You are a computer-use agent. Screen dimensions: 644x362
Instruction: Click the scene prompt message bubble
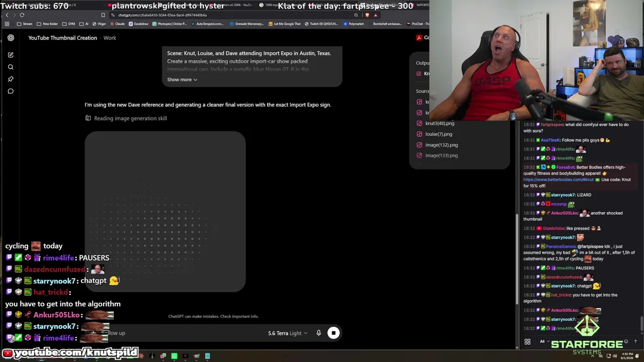pyautogui.click(x=252, y=66)
